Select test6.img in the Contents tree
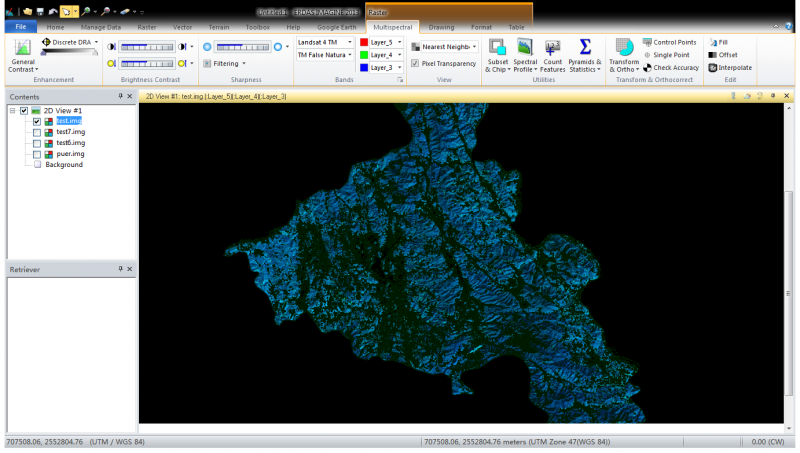 70,143
